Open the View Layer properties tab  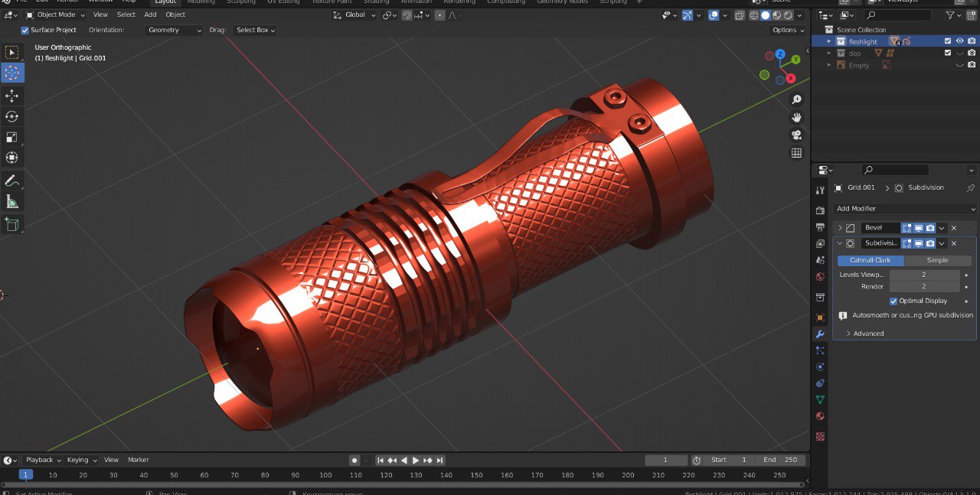820,243
